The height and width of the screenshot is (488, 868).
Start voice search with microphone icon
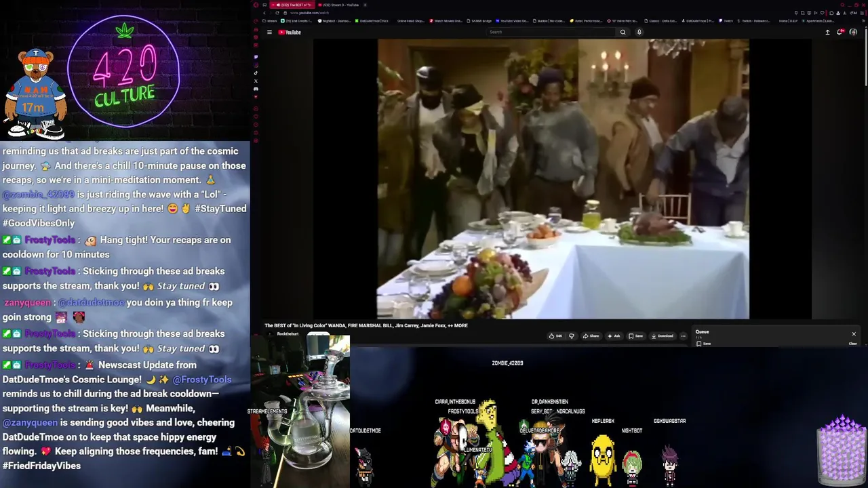click(x=639, y=32)
